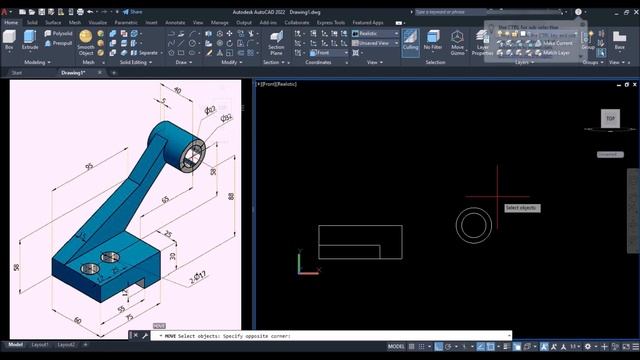Expand the Modeling panel
Screen dimensions: 640x360
[x=37, y=62]
